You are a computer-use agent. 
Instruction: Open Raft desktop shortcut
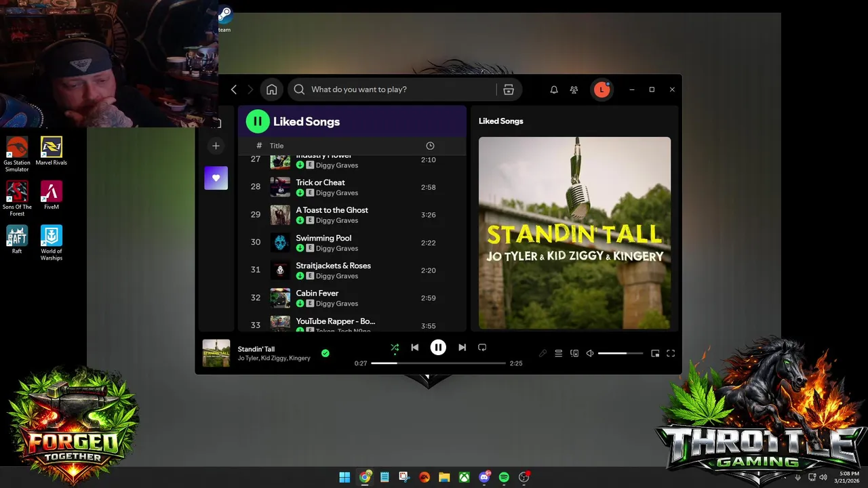coord(17,239)
